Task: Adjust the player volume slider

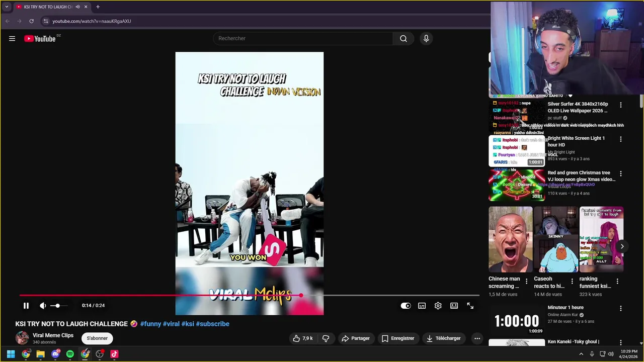Action: 58,306
